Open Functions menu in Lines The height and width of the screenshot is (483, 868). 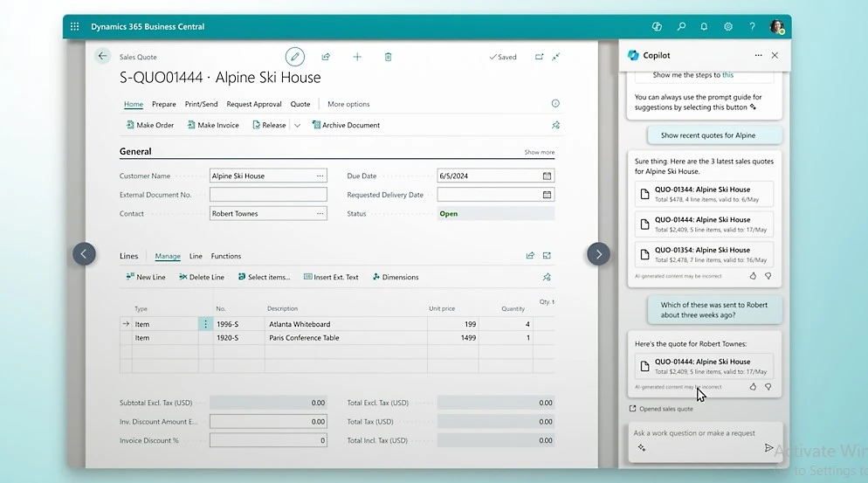[226, 256]
